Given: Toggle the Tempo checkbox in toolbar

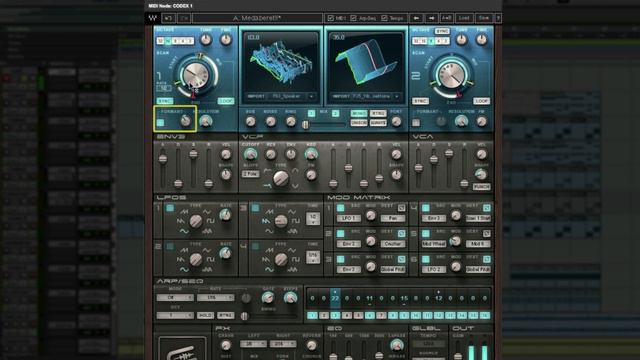Looking at the screenshot, I should coord(384,18).
